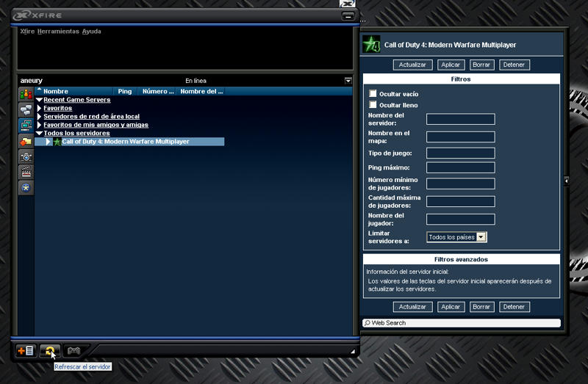Open the chat rooms sidebar icon
The width and height of the screenshot is (588, 384).
pyautogui.click(x=26, y=110)
